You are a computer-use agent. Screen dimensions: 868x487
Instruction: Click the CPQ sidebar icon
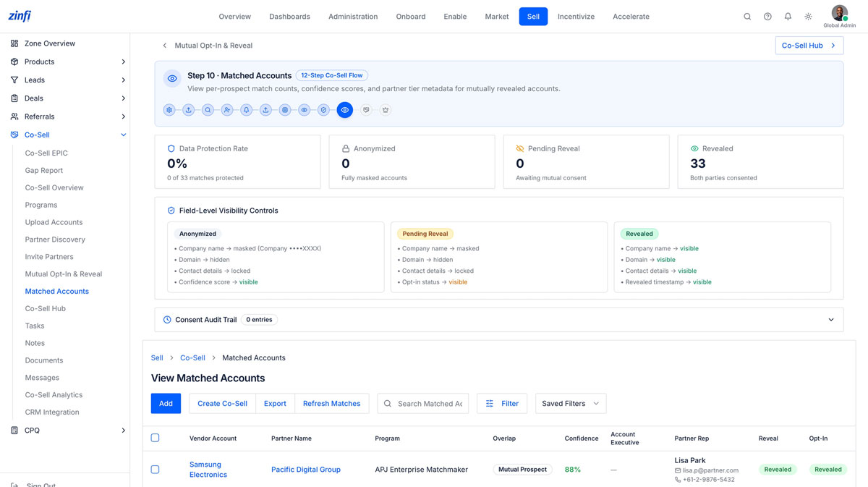point(14,431)
